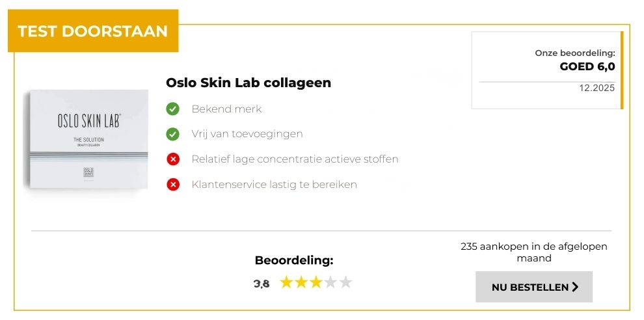
Task: Click the green checkmark beside Bekend merk
Action: click(172, 109)
